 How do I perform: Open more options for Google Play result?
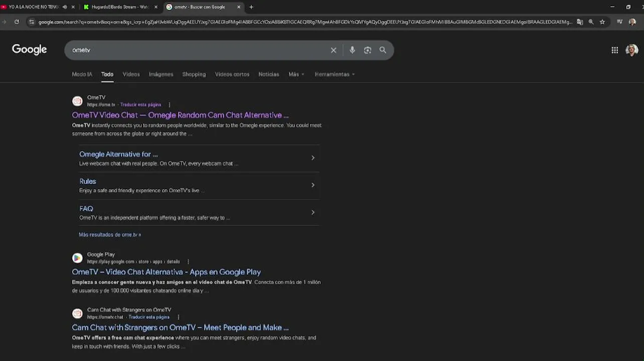pos(188,262)
